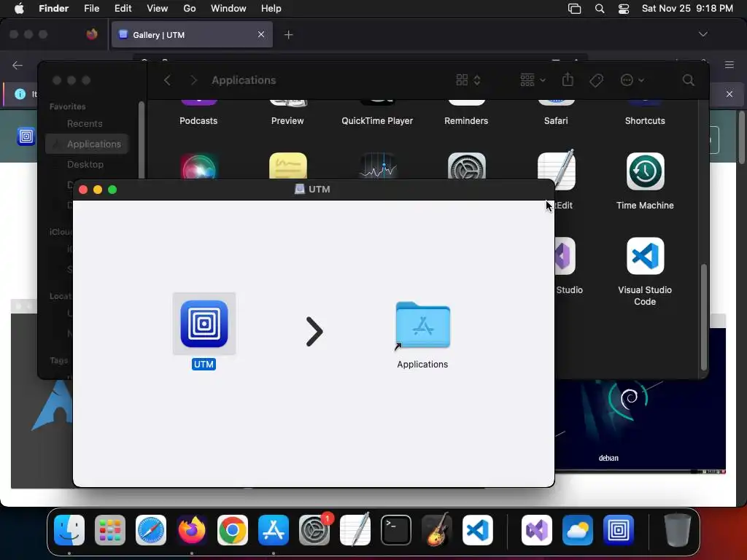Launch Visual Studio Code from the Dock
This screenshot has height=560, width=747.
(x=478, y=530)
